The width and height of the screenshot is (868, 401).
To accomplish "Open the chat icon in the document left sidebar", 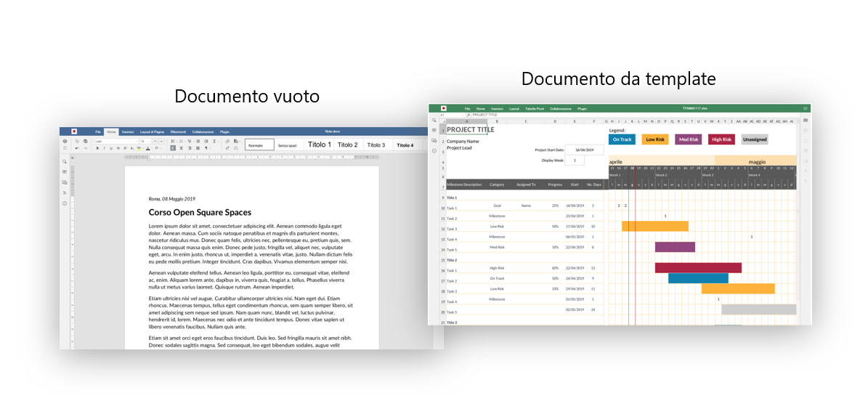I will pos(64,182).
